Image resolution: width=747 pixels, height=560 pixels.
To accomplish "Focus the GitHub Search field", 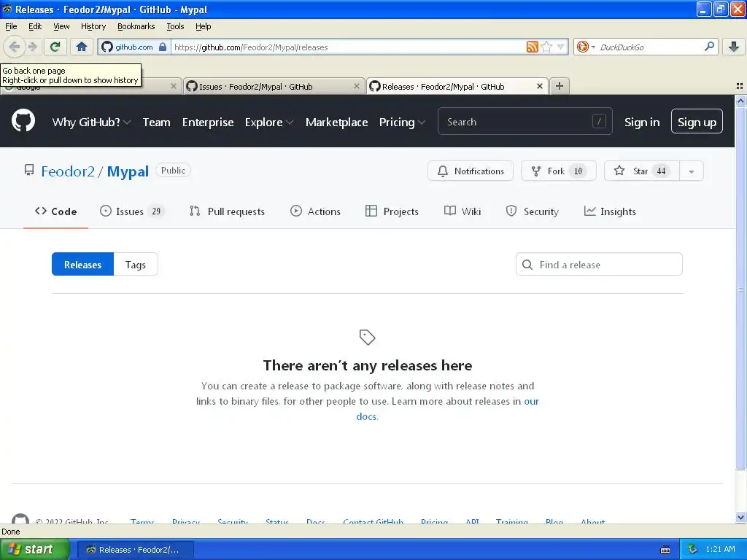I will pos(525,122).
